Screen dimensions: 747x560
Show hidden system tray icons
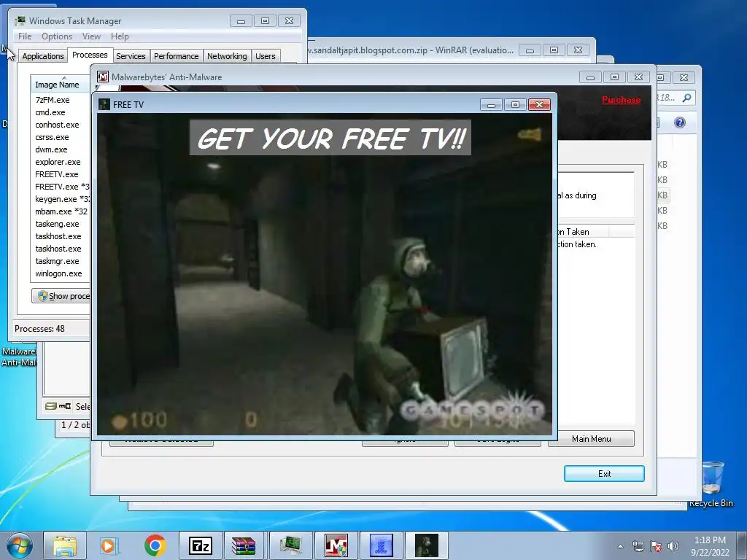tap(620, 547)
